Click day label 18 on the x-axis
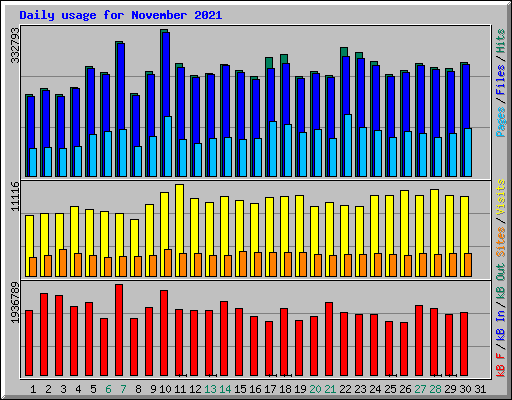This screenshot has height=400, width=512. [285, 389]
